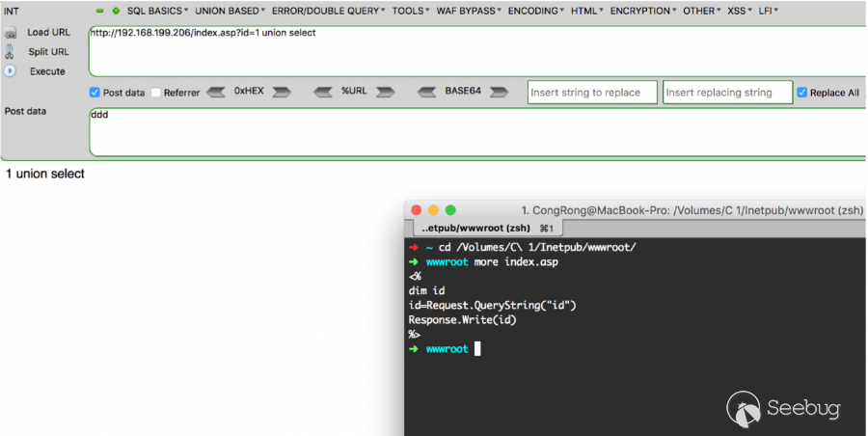The width and height of the screenshot is (868, 436).
Task: Open the ENCODING menu
Action: tap(534, 11)
